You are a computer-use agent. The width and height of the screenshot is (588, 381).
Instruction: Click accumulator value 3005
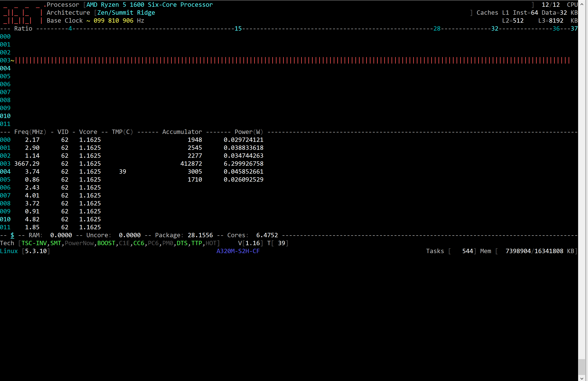pyautogui.click(x=195, y=171)
